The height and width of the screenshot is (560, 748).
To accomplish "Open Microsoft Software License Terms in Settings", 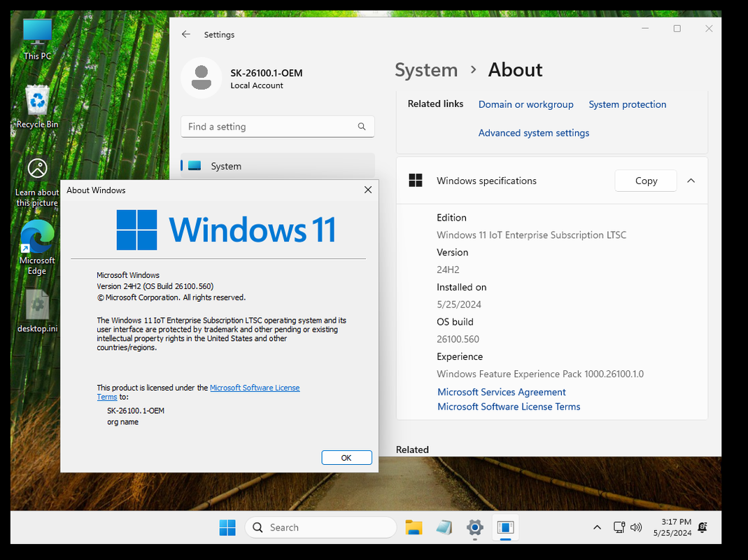I will click(x=509, y=407).
